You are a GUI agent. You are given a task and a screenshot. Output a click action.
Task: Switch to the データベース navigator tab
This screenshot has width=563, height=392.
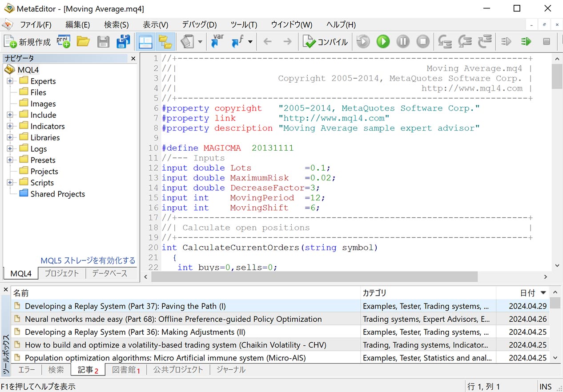click(109, 273)
